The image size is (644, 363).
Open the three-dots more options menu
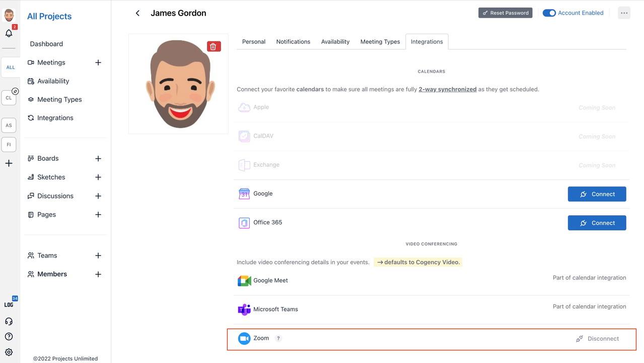[x=624, y=13]
